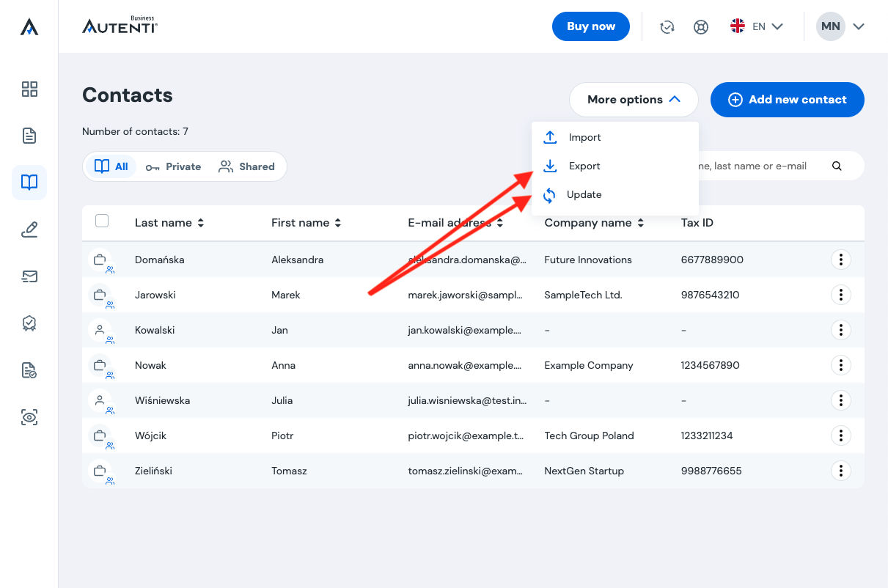This screenshot has height=588, width=888.
Task: Click the search magnifier icon
Action: 837,166
